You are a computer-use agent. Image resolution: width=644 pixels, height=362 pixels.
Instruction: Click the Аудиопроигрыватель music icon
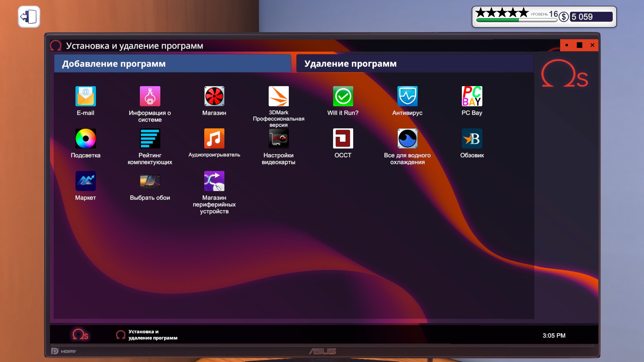click(x=214, y=138)
